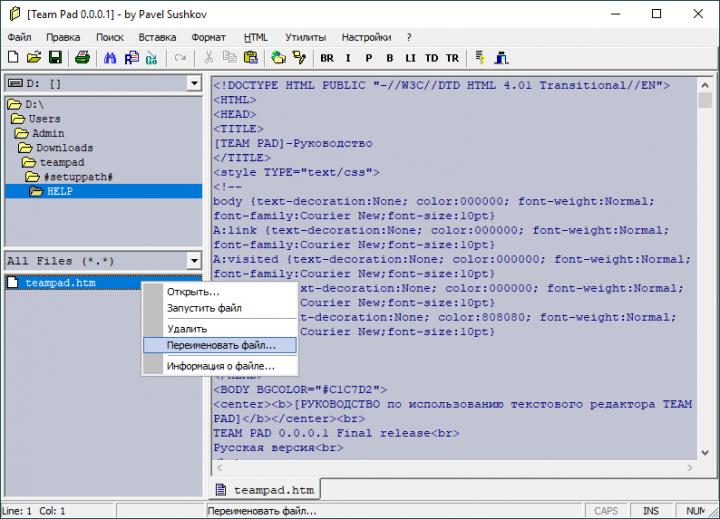Click the Redo arrow icon
Image resolution: width=720 pixels, height=519 pixels.
pyautogui.click(x=180, y=58)
